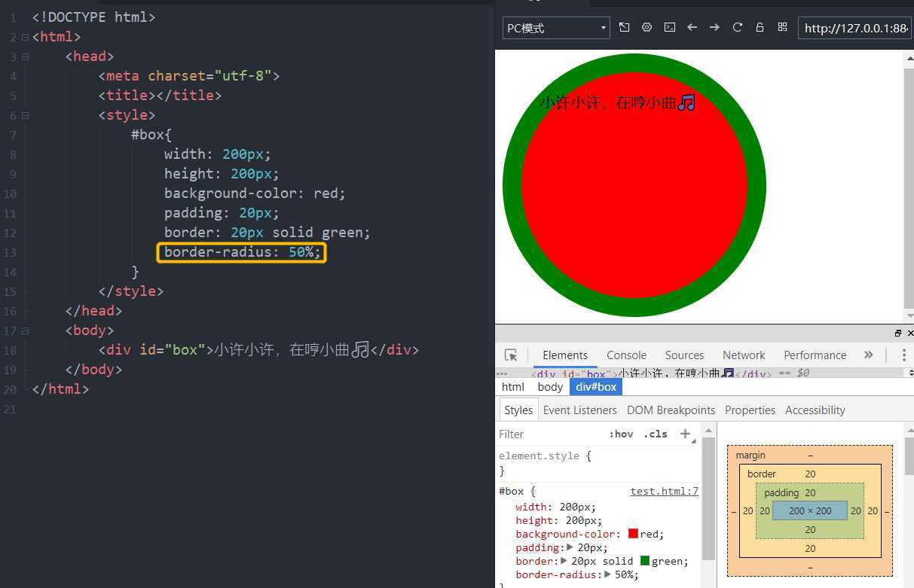Show the QR code for the preview
Screen dimensions: 914x588
click(x=782, y=28)
